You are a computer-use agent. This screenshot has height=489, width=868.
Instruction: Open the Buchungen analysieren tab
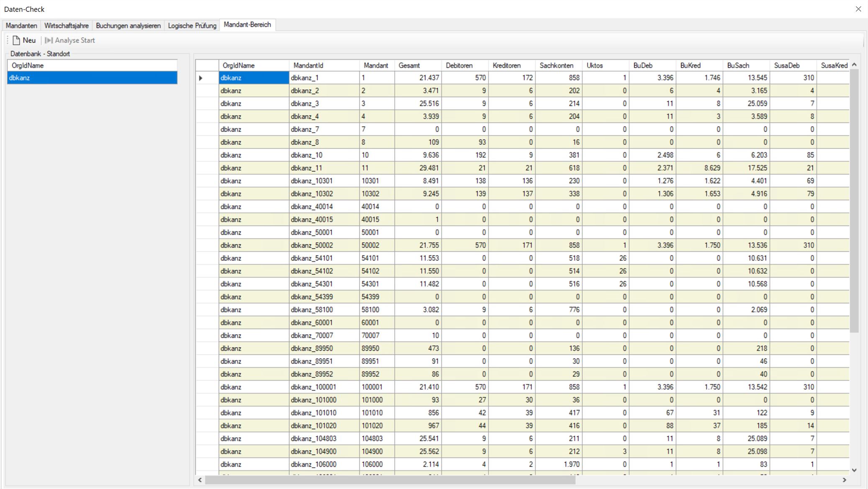pos(128,26)
